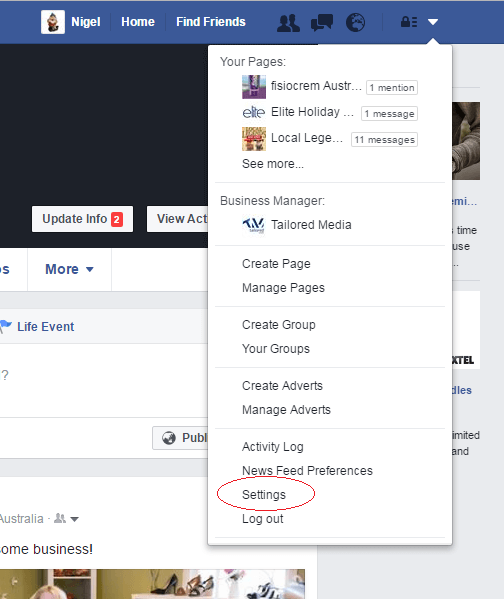Open the Messages icon
The image size is (504, 599).
coord(322,23)
